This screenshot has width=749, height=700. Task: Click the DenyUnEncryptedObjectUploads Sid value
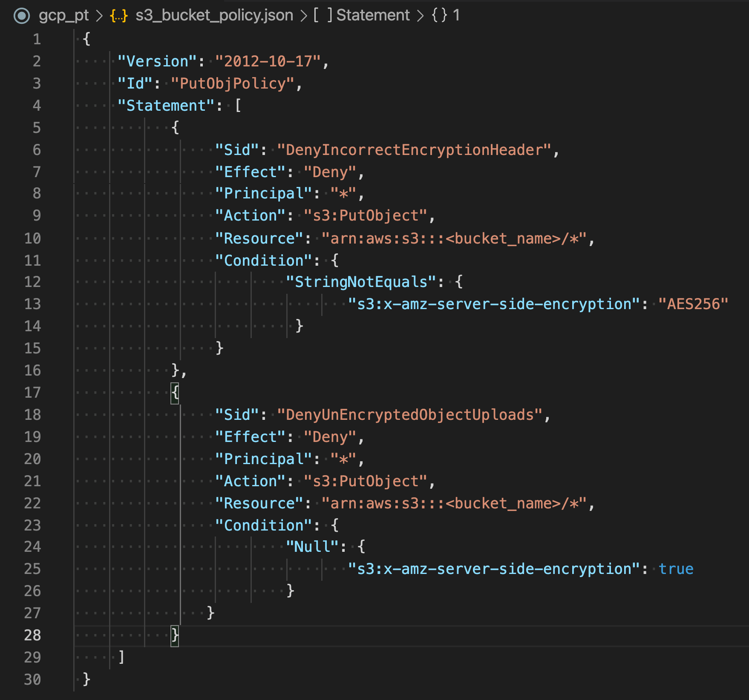(x=411, y=415)
